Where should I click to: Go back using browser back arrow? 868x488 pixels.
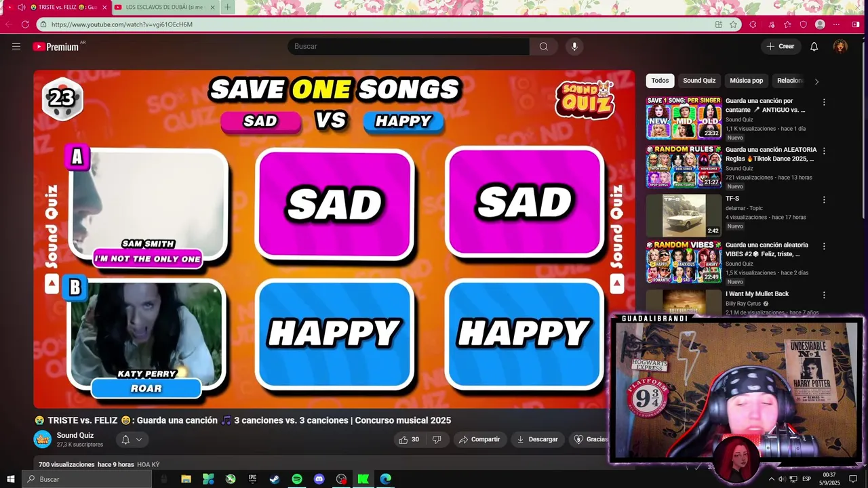coord(9,24)
